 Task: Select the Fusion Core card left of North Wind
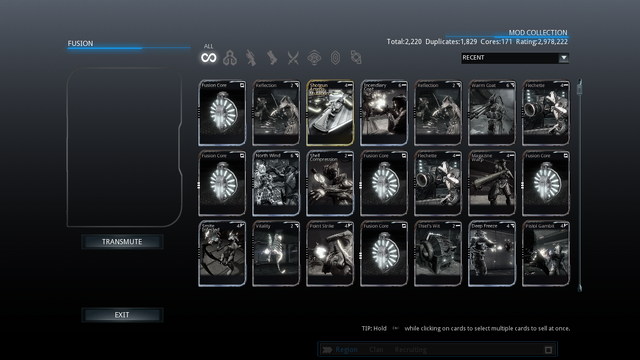pos(222,183)
